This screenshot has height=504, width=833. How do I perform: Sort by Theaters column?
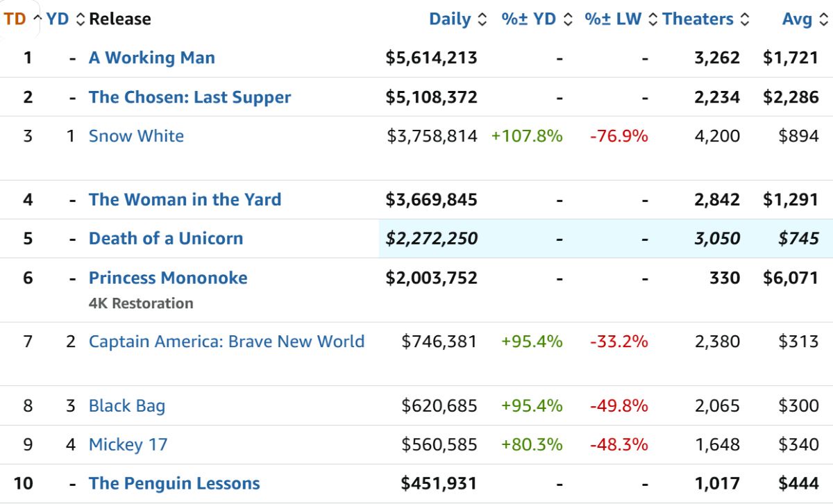point(698,19)
